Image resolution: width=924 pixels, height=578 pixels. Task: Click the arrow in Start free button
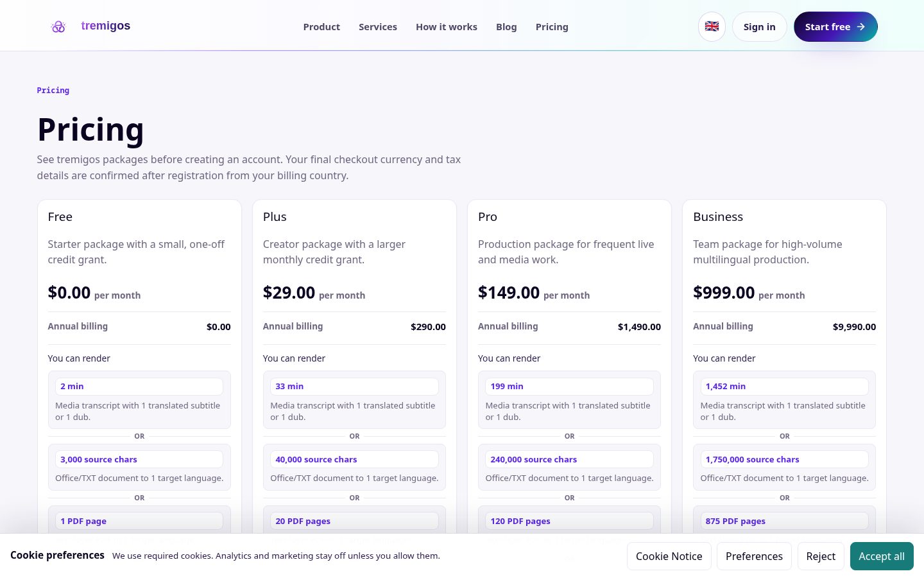coord(861,27)
